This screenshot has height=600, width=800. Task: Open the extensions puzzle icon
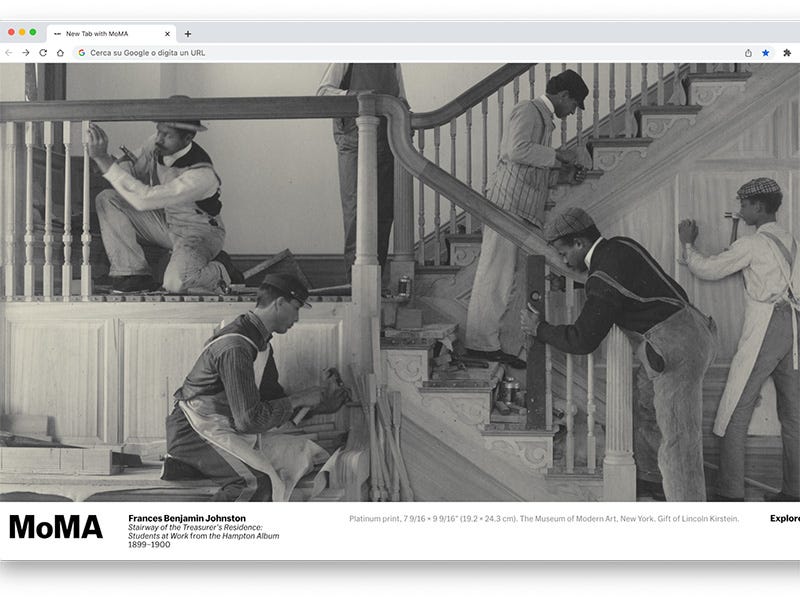pyautogui.click(x=787, y=53)
